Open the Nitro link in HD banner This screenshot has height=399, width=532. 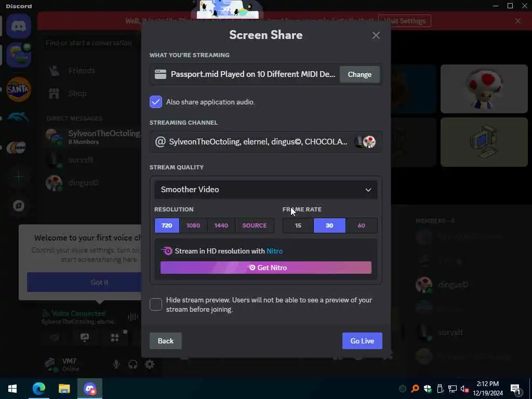(274, 251)
